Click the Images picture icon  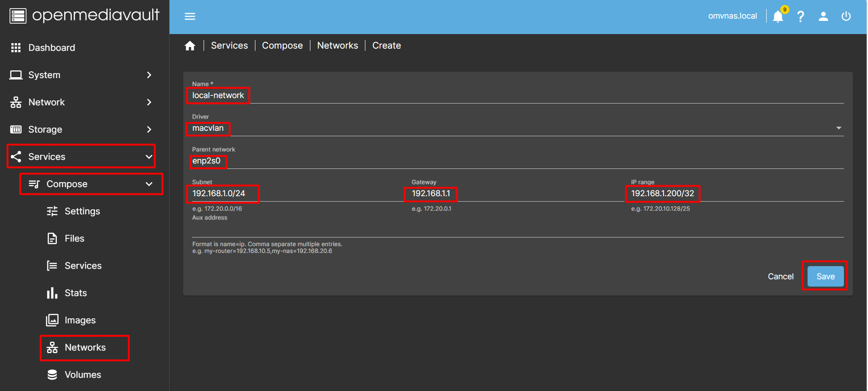[x=52, y=320]
